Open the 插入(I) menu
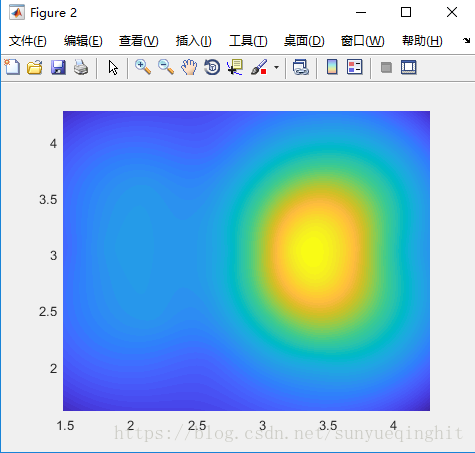The image size is (475, 453). (x=193, y=41)
